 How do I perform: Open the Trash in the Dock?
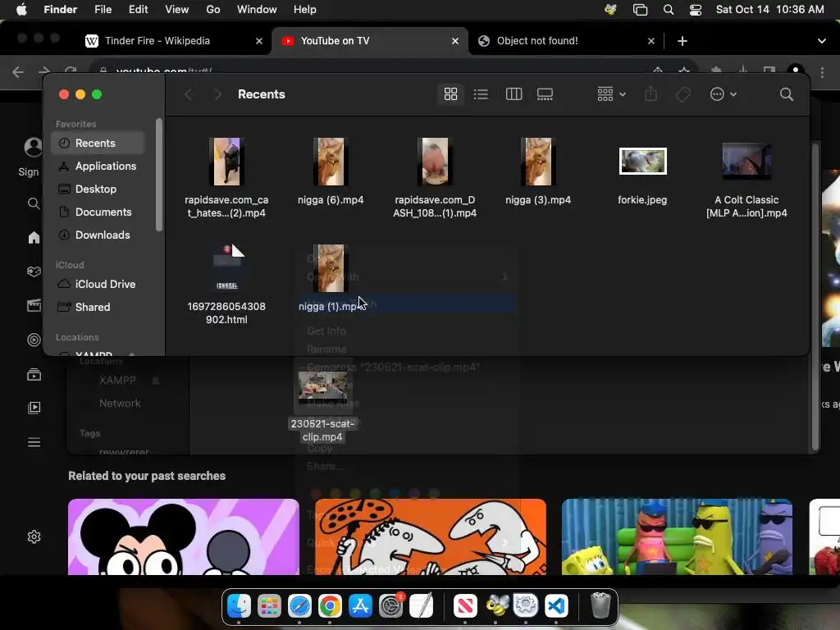point(600,606)
